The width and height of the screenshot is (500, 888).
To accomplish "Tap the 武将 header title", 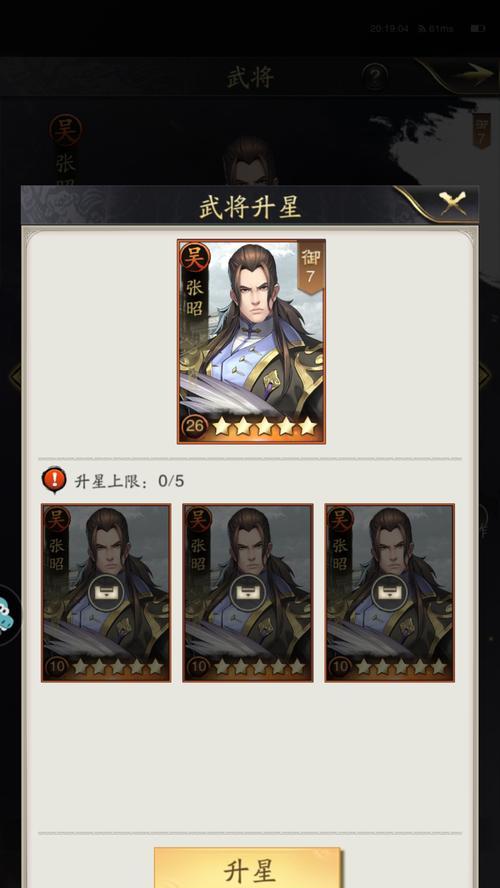I will (250, 77).
